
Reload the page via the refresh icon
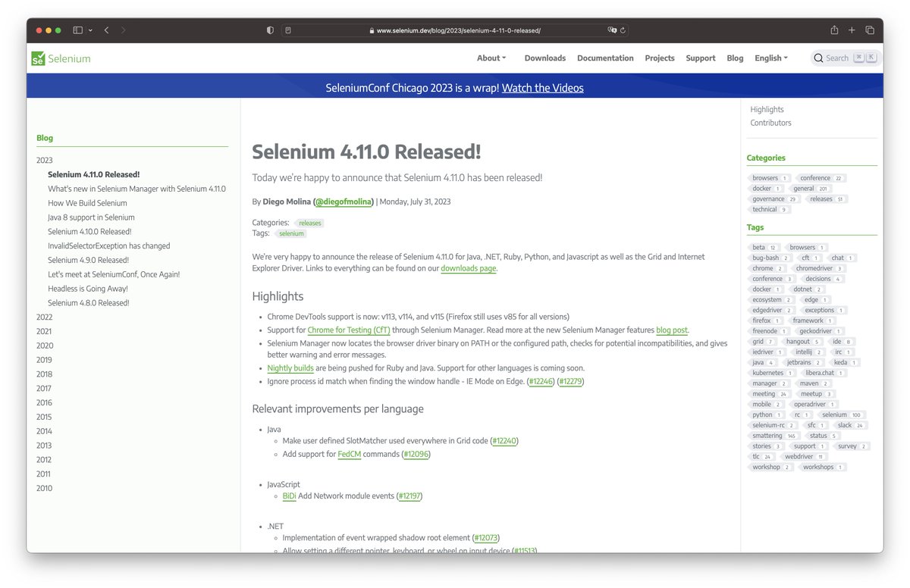coord(622,30)
